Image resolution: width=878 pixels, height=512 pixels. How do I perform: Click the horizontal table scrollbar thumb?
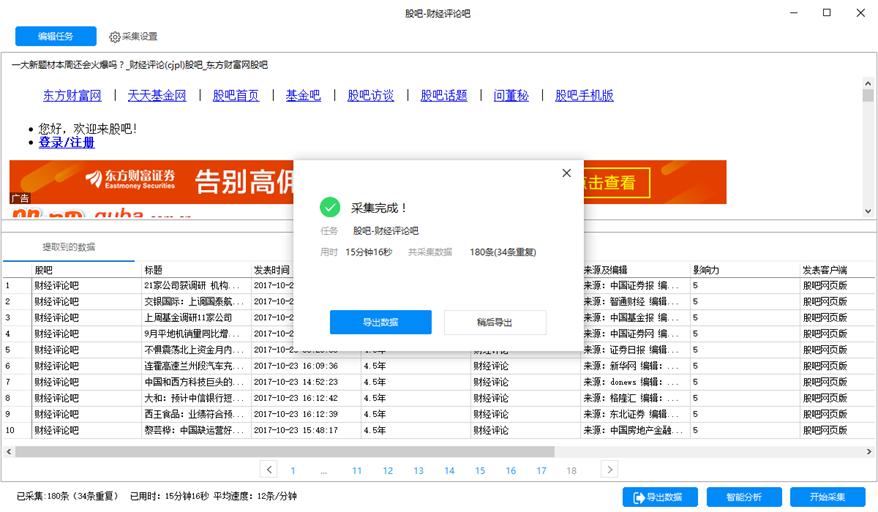tap(284, 452)
